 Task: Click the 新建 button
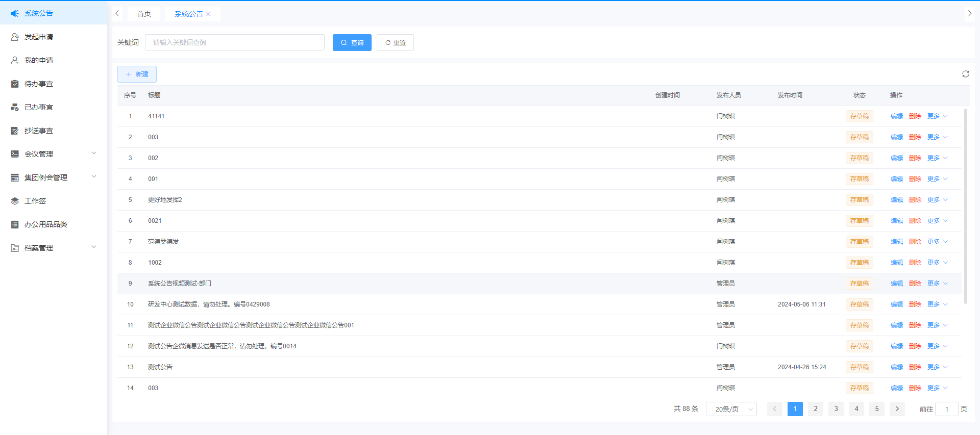coord(137,74)
